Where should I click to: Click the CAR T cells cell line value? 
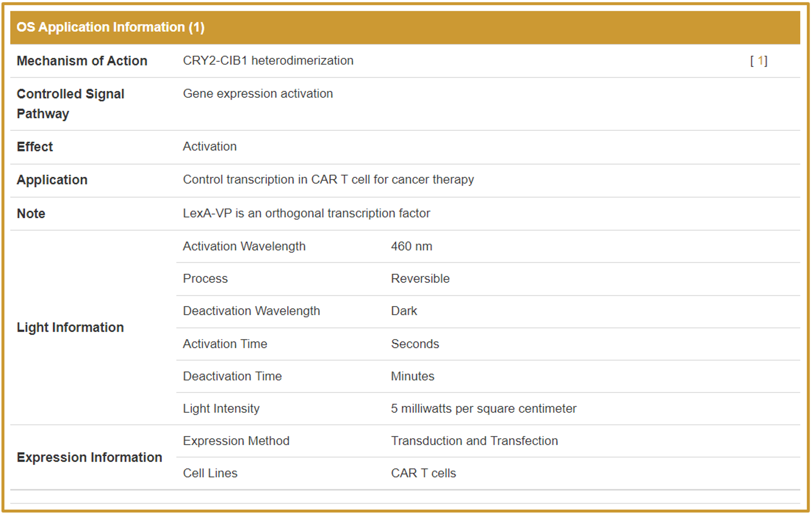click(423, 473)
